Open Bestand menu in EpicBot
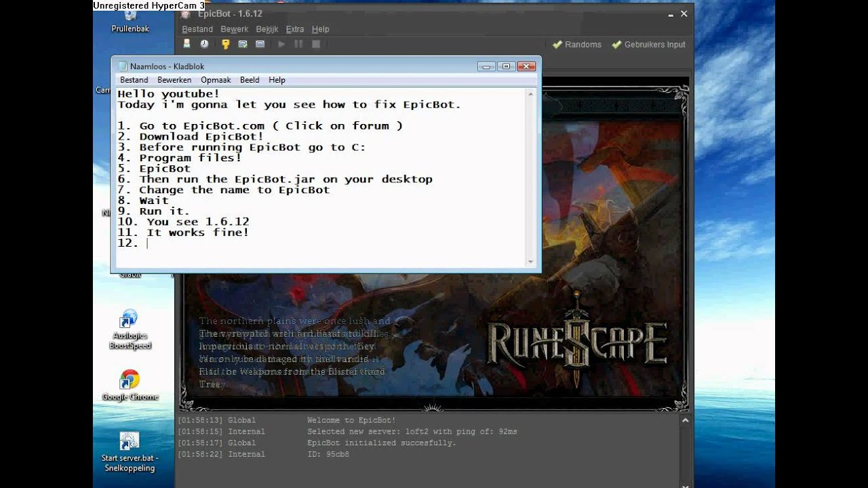Viewport: 868px width, 488px height. coord(197,29)
